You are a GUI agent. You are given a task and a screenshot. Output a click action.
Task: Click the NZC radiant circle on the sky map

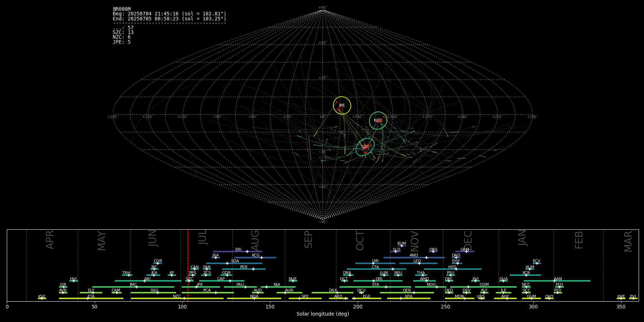pyautogui.click(x=378, y=121)
